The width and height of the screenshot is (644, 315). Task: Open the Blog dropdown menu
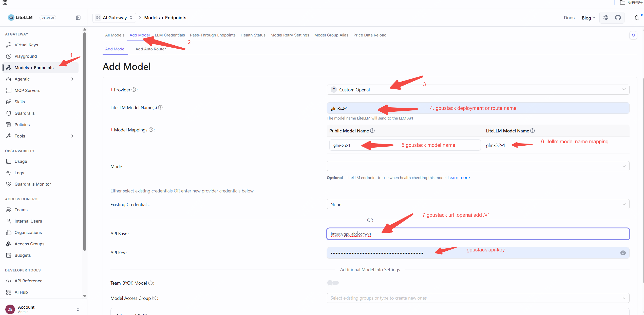click(x=588, y=18)
